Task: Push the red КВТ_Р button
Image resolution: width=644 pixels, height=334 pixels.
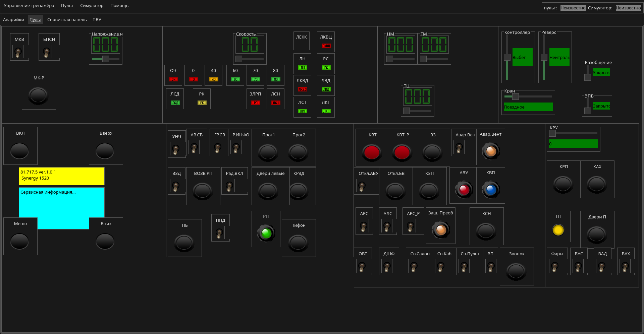Action: coord(402,153)
